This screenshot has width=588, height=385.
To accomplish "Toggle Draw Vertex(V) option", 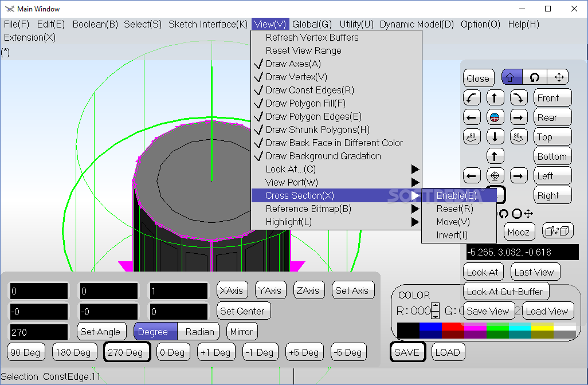I will (336, 77).
